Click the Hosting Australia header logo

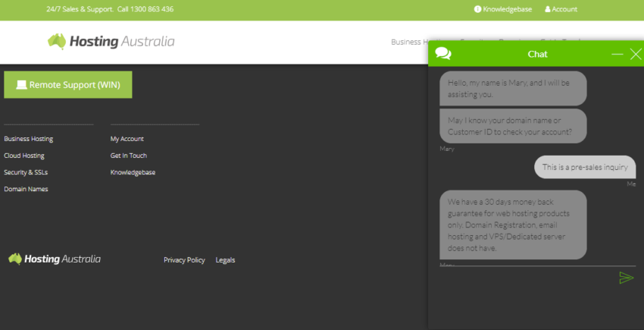(x=111, y=42)
